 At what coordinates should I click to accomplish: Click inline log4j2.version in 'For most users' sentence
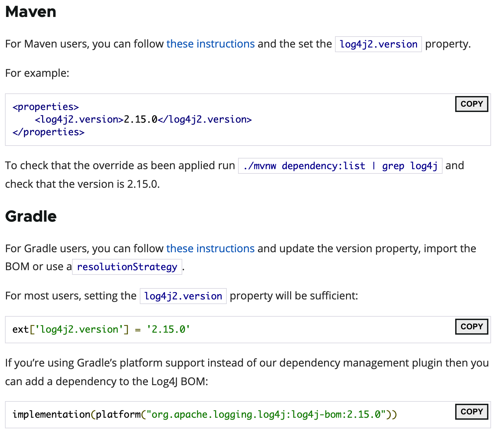pos(183,296)
